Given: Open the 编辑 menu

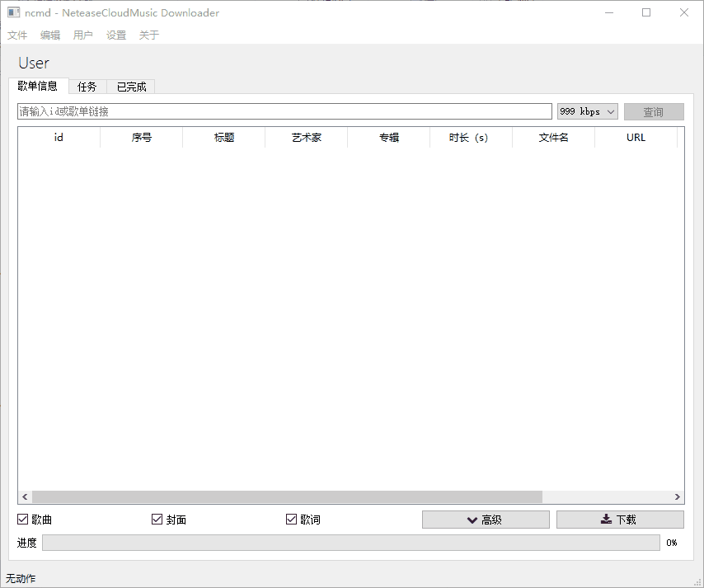Looking at the screenshot, I should pyautogui.click(x=49, y=35).
